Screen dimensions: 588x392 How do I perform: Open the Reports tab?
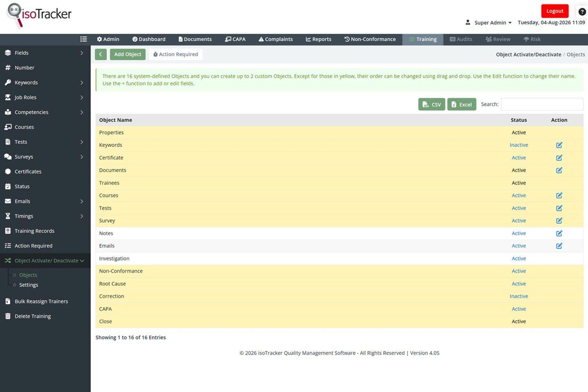pyautogui.click(x=318, y=39)
